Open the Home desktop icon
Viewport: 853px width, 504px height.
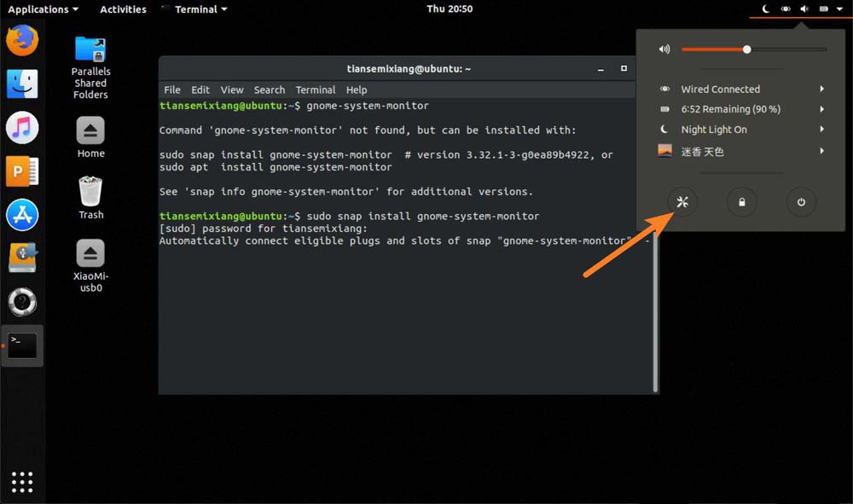pos(90,137)
